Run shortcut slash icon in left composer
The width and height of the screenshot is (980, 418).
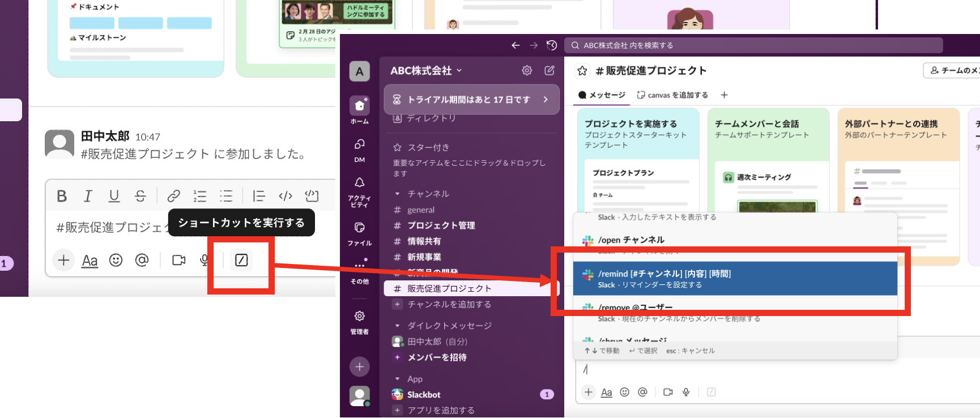(241, 260)
